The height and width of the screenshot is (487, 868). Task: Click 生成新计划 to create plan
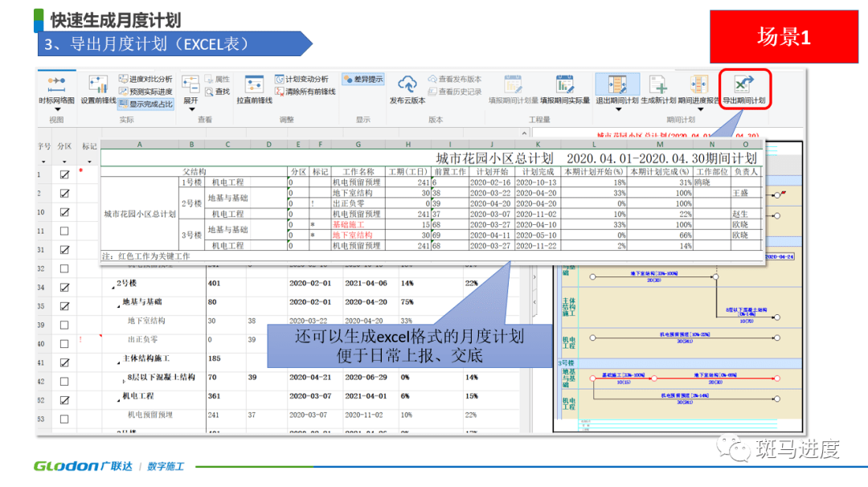656,92
